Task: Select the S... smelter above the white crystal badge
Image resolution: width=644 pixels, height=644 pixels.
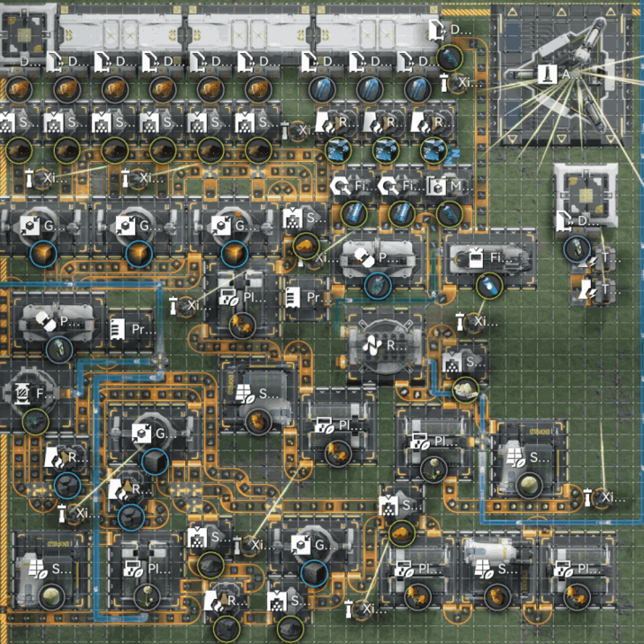Action: click(x=464, y=363)
